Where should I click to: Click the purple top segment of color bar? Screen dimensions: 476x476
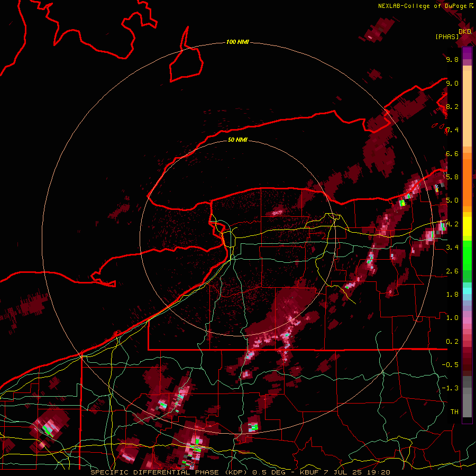pos(467,53)
